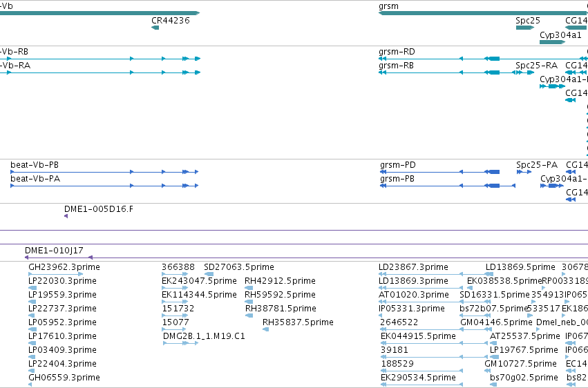Select the CR44236 gene arrow glyph

point(155,28)
